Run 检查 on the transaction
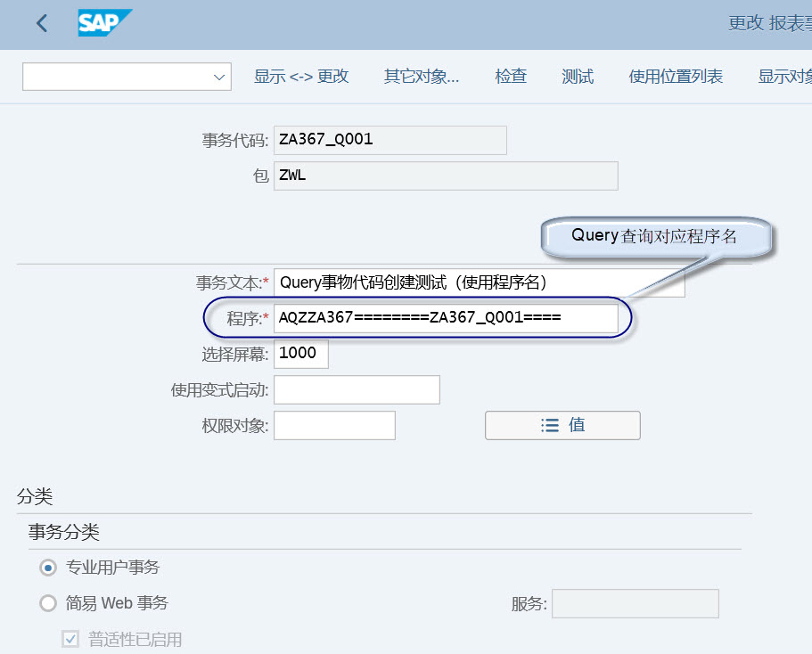The width and height of the screenshot is (812, 654). tap(511, 76)
